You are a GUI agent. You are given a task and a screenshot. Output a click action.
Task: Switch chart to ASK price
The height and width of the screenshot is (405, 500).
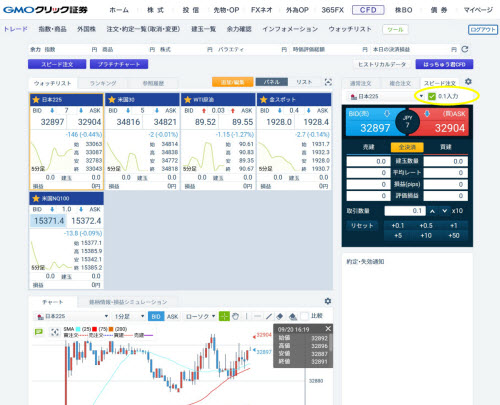(x=172, y=316)
